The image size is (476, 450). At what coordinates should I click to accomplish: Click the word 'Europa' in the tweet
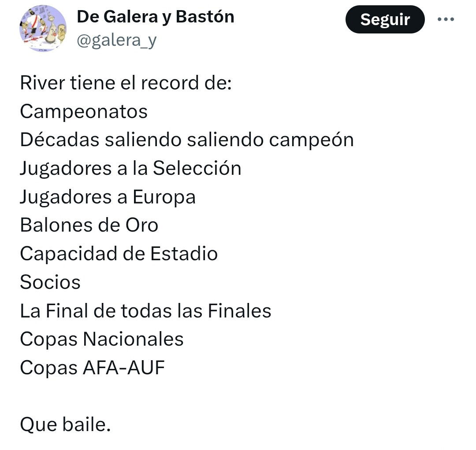[164, 197]
